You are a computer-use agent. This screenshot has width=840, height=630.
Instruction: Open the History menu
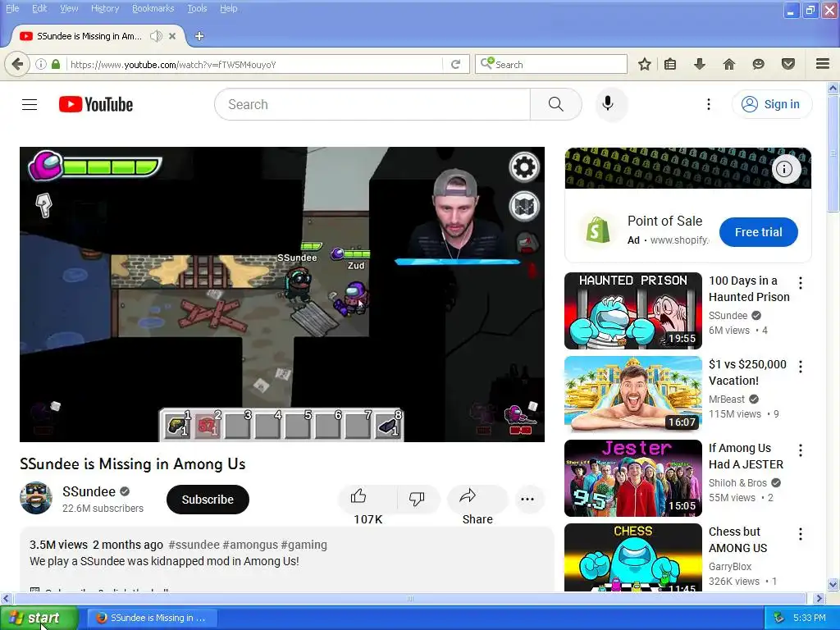click(105, 8)
